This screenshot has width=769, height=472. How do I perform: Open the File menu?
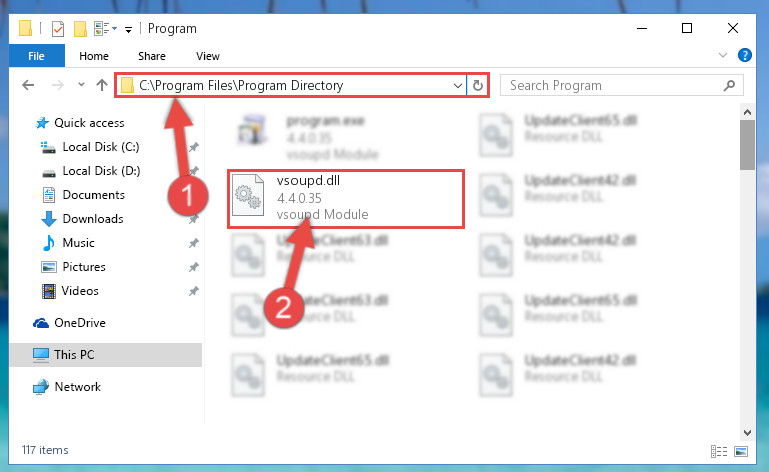click(37, 56)
